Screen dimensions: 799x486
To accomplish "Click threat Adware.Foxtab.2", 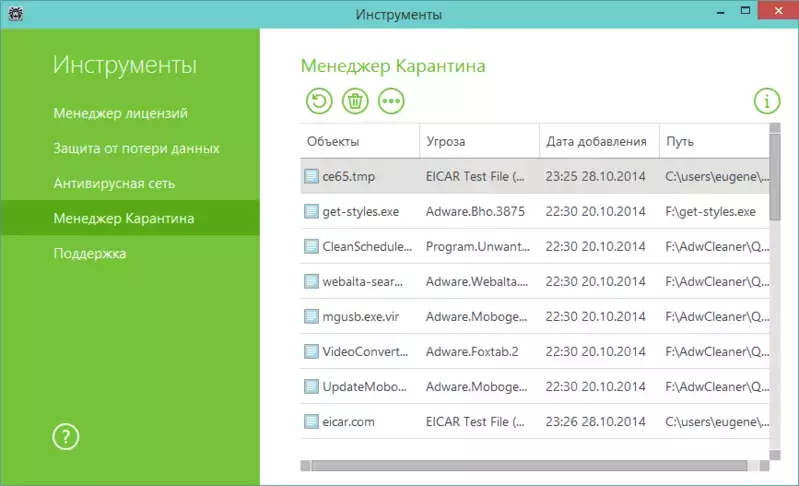I will [472, 352].
